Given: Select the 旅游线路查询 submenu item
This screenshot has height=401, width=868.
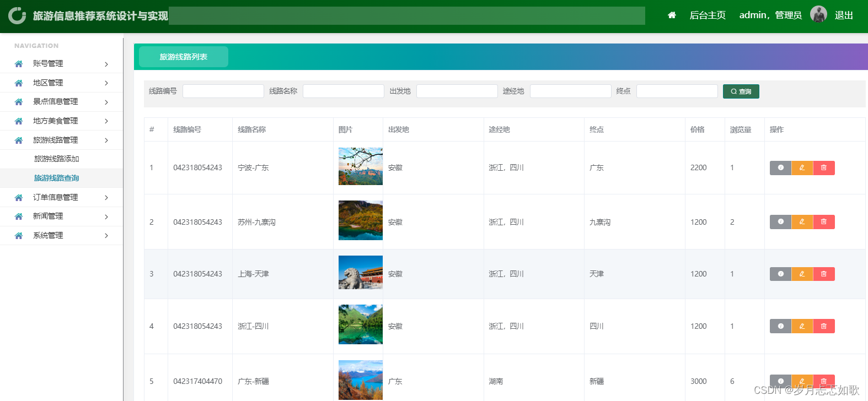Looking at the screenshot, I should tap(57, 178).
